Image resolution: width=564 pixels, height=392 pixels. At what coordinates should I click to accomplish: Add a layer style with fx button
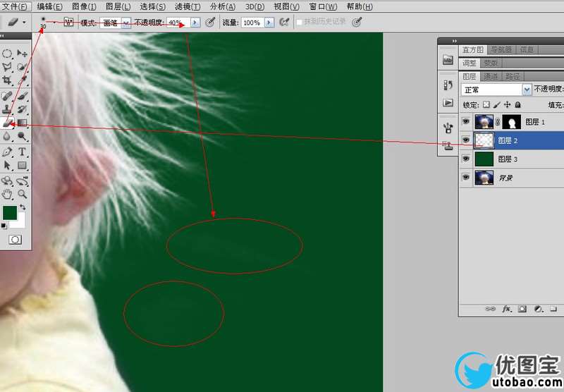coord(506,309)
